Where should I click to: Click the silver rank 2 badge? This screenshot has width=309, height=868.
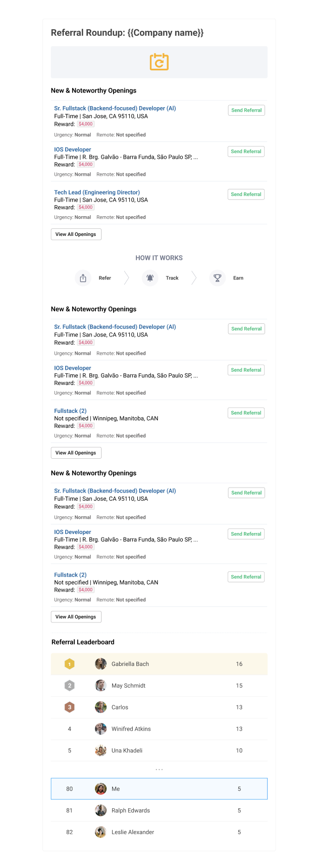click(70, 686)
